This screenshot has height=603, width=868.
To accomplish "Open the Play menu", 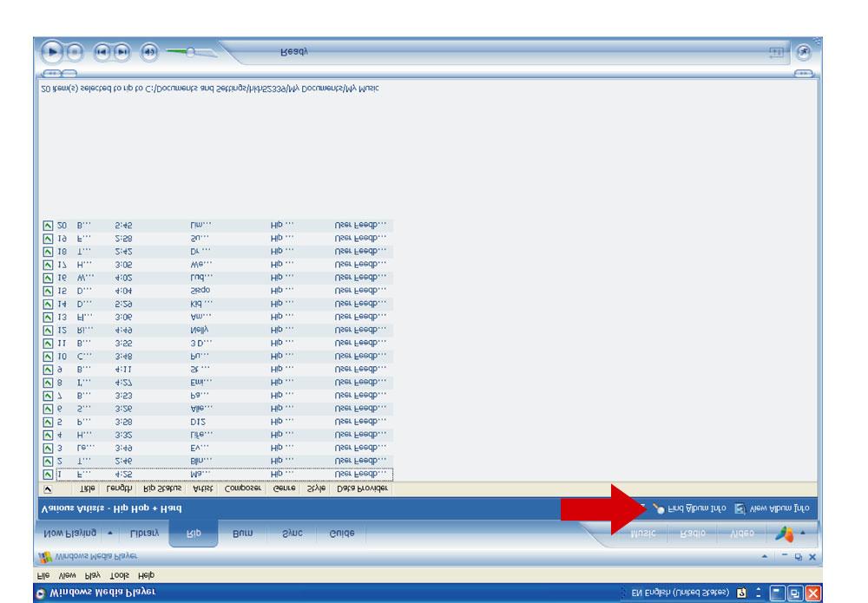I will [x=93, y=575].
